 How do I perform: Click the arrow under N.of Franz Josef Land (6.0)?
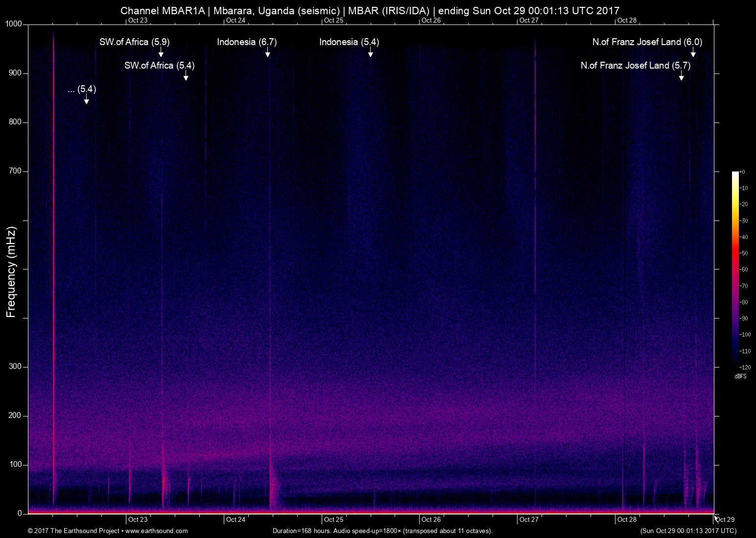click(693, 53)
